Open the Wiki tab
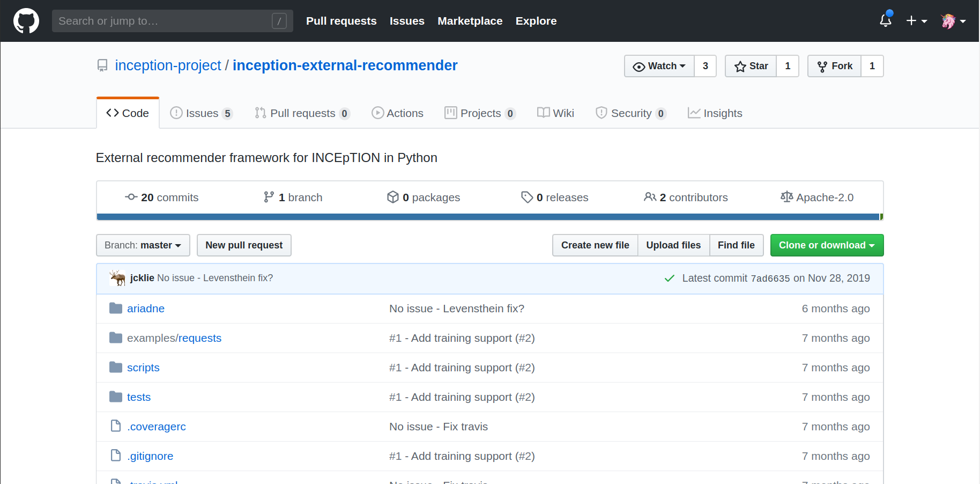 click(x=555, y=113)
